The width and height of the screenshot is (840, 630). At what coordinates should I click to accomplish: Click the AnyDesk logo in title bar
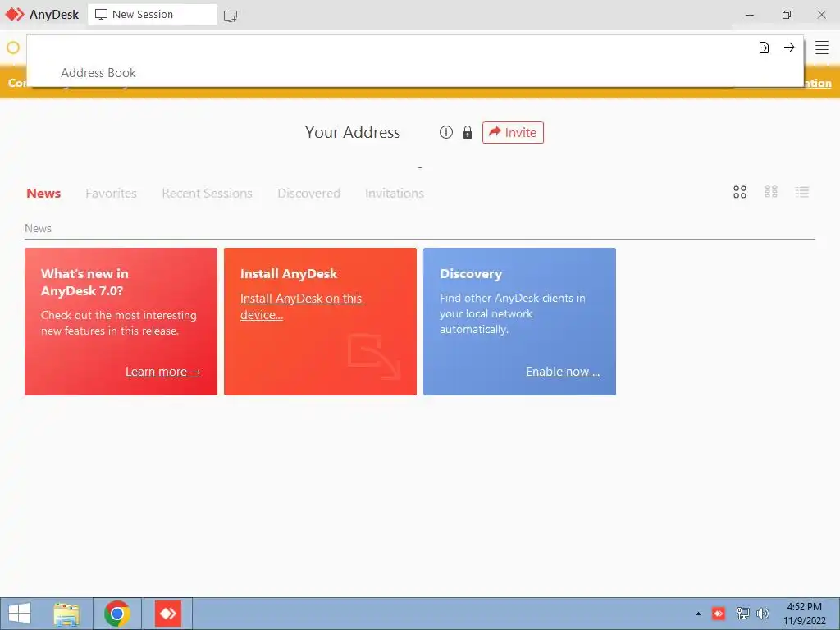(x=15, y=15)
